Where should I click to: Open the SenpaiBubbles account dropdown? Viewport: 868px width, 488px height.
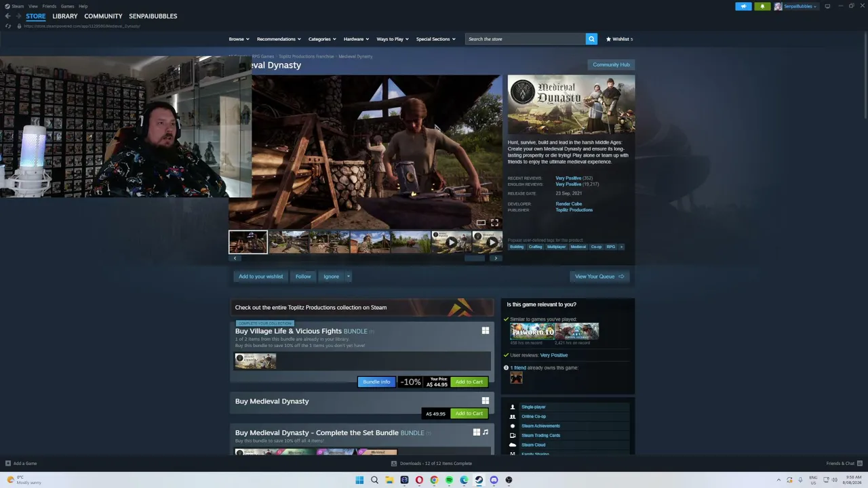click(796, 6)
